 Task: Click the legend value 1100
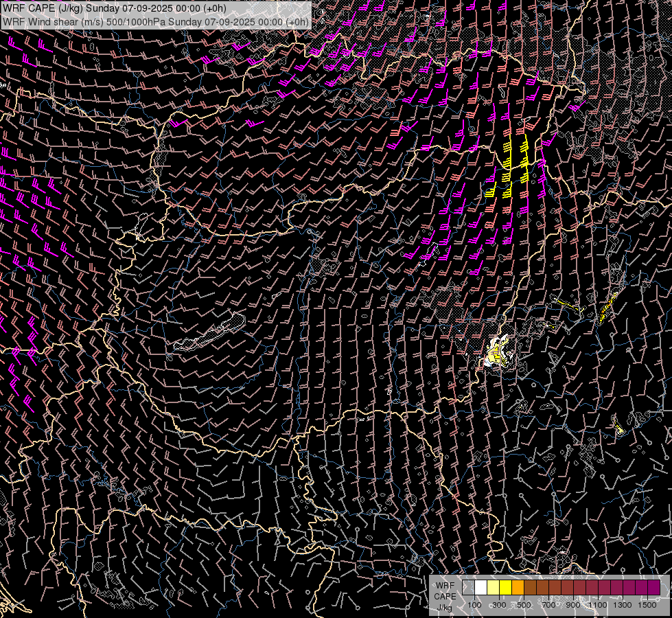[x=597, y=605]
